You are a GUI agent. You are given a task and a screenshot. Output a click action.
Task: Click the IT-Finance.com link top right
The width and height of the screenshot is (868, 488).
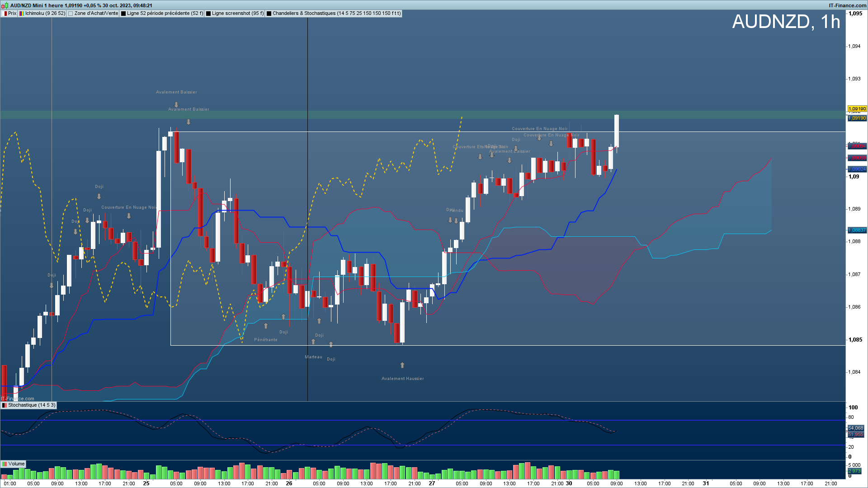tap(847, 5)
